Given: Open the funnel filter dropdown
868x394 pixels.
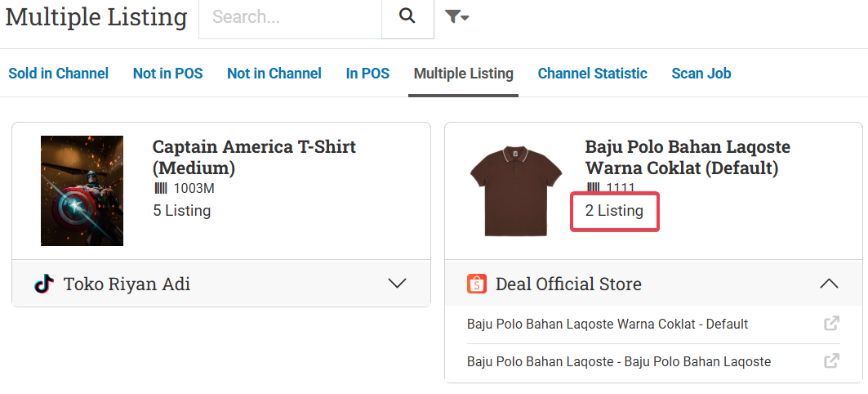Looking at the screenshot, I should [x=456, y=16].
